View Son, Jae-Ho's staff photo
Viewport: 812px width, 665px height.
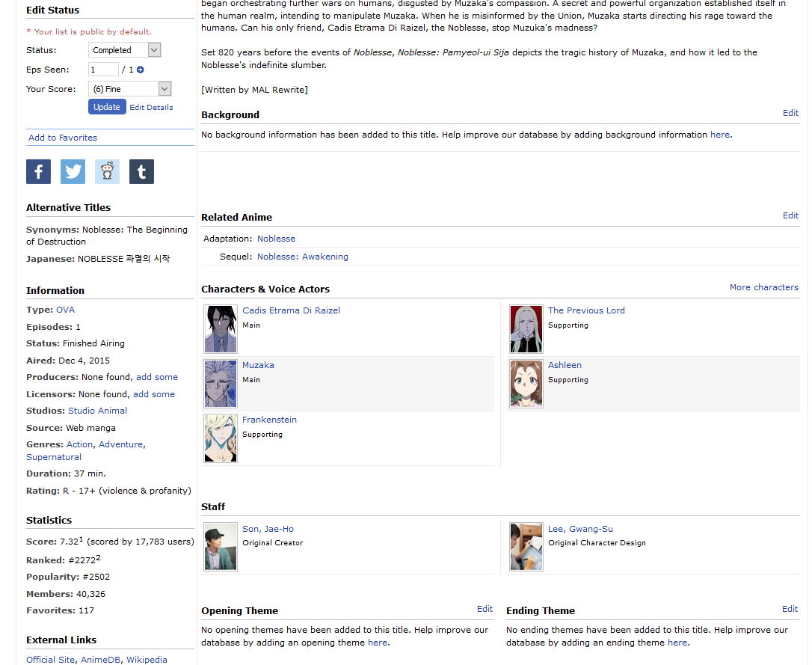[221, 547]
